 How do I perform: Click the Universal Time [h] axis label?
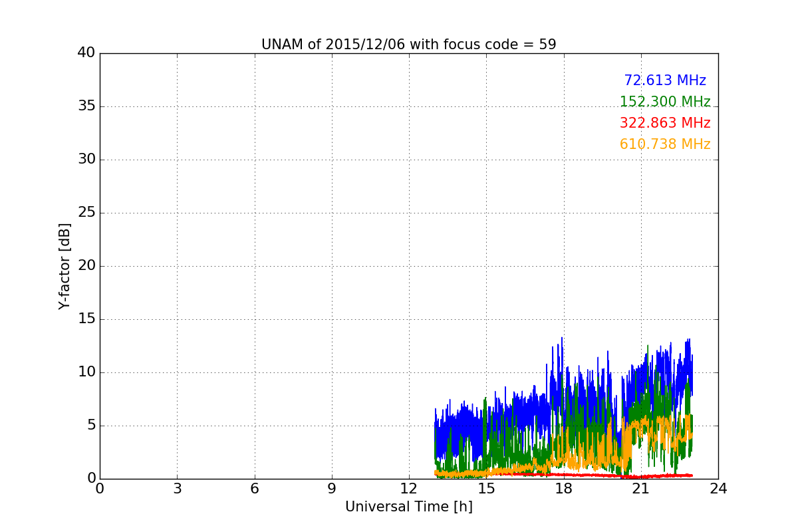point(408,507)
